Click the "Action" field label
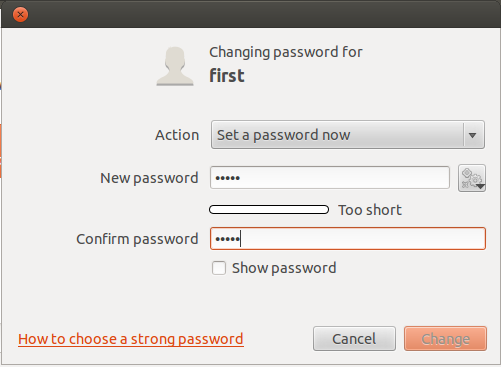The width and height of the screenshot is (501, 367). pyautogui.click(x=177, y=135)
